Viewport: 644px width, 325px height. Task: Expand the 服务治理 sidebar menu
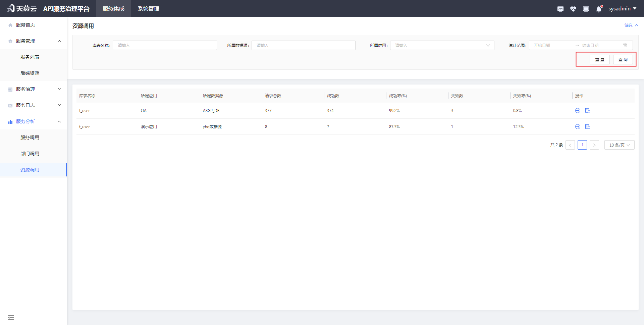(x=34, y=89)
